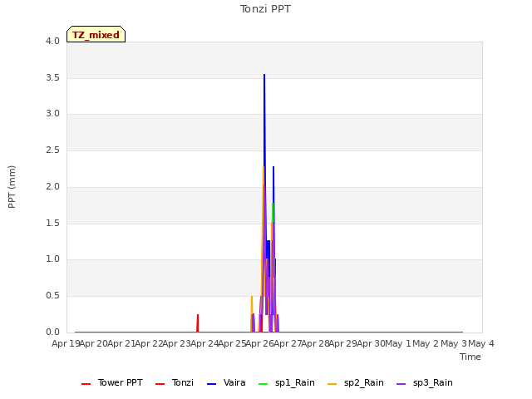The width and height of the screenshot is (532, 399).
Task: Click the Time x-axis label
Action: click(x=470, y=357)
